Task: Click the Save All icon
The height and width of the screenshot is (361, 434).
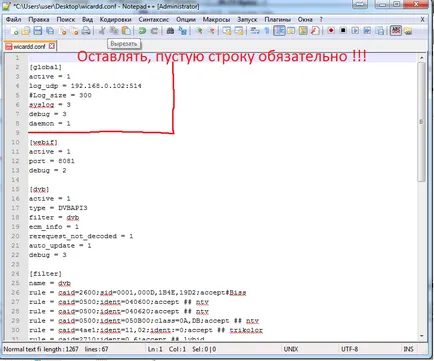Action: point(50,31)
